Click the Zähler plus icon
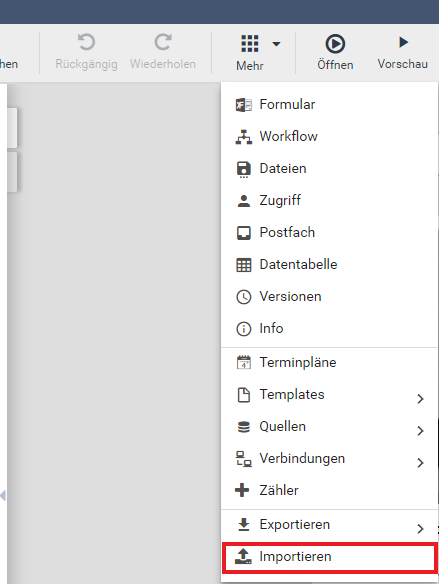The width and height of the screenshot is (439, 584). pos(242,490)
